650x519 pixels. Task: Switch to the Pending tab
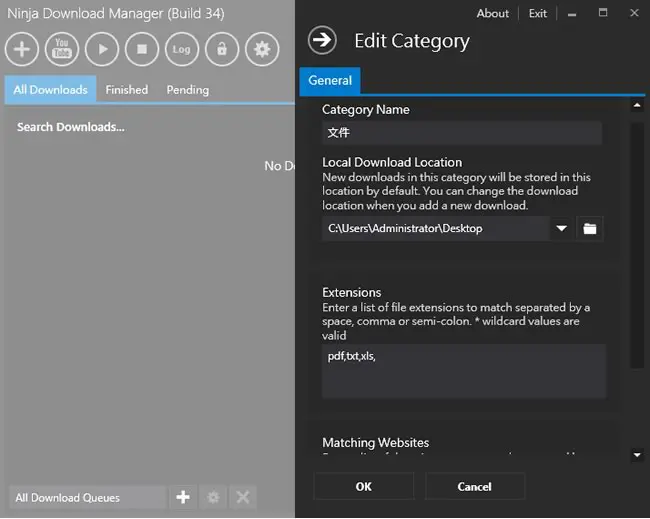tap(188, 90)
